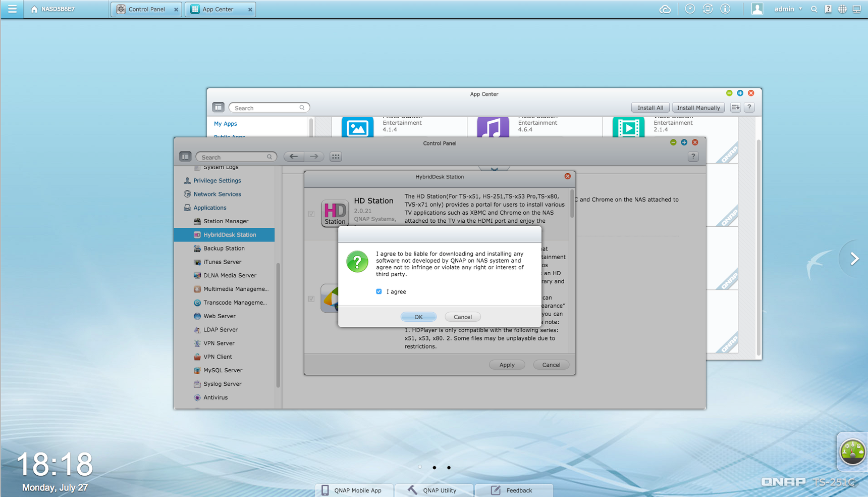Open the top bar search icon
The height and width of the screenshot is (497, 868).
coord(814,9)
